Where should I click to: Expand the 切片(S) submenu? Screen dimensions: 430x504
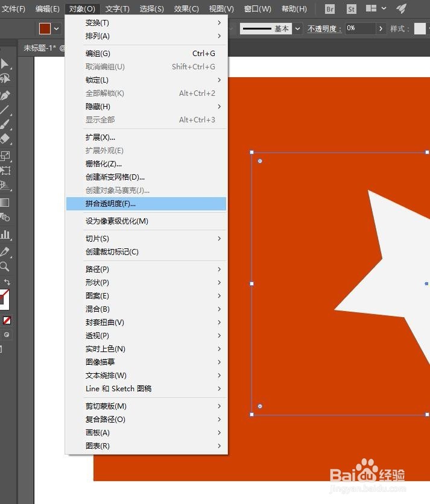[x=147, y=239]
